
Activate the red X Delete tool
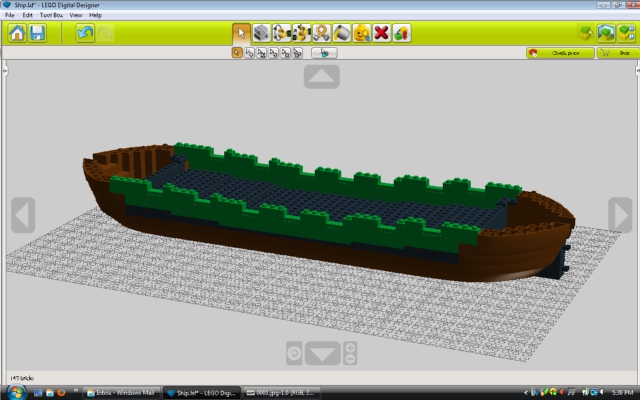point(382,33)
